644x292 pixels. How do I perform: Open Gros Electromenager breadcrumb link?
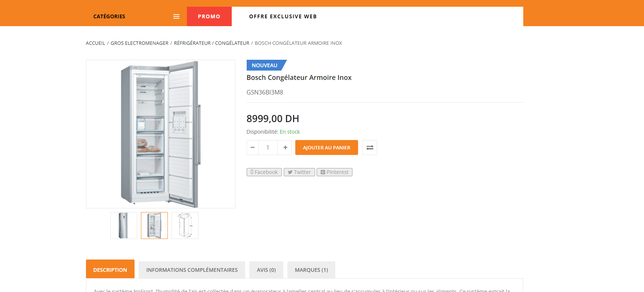(x=139, y=43)
